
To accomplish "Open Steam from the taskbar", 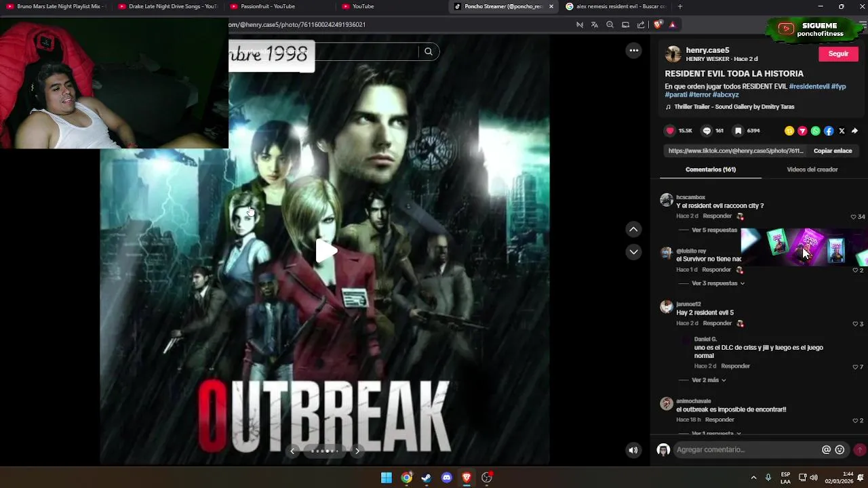I will click(426, 478).
